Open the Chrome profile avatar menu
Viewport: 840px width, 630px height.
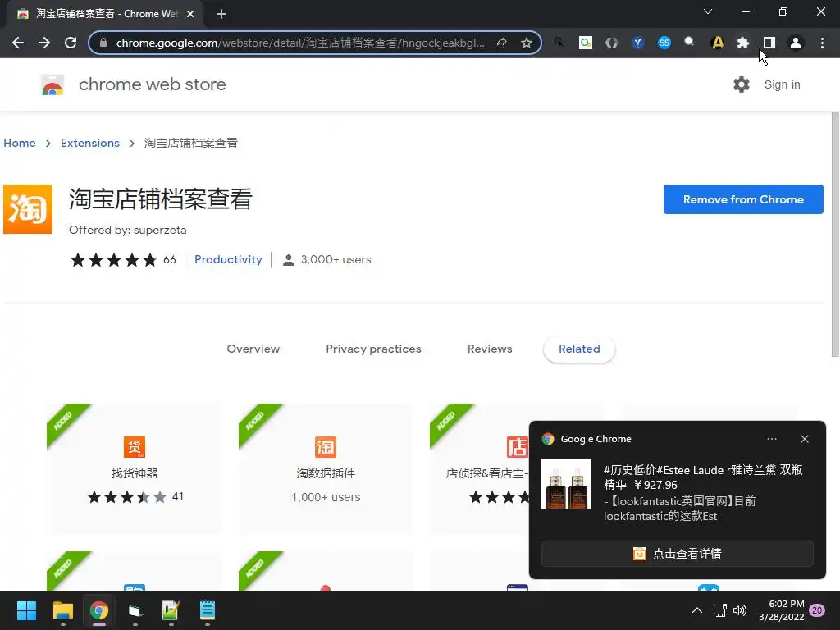[x=796, y=43]
